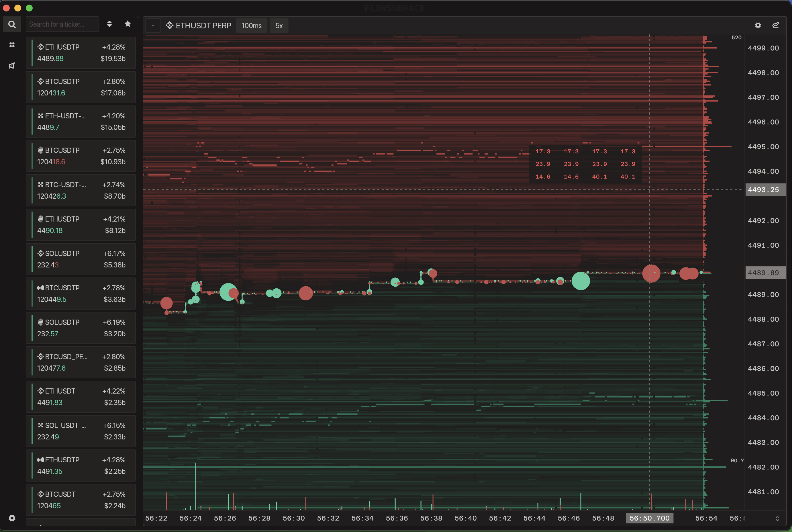The height and width of the screenshot is (532, 792).
Task: Open the sort order dropdown arrows
Action: [x=109, y=24]
